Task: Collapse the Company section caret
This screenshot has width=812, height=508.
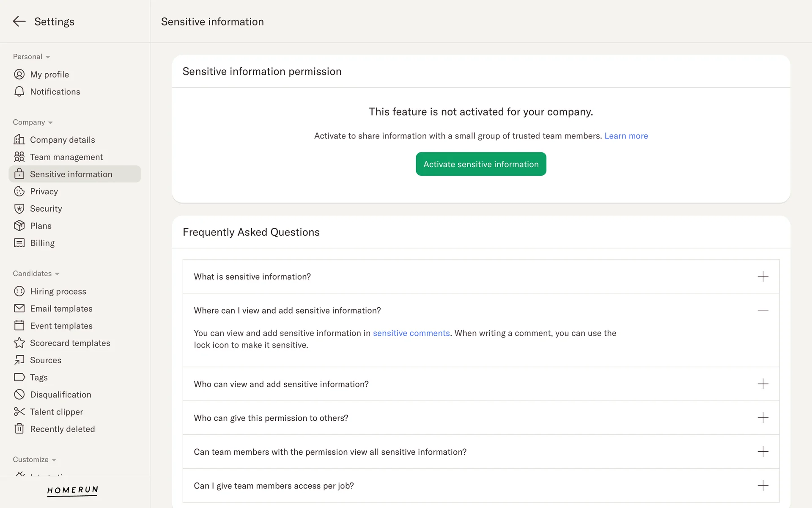Action: 50,123
